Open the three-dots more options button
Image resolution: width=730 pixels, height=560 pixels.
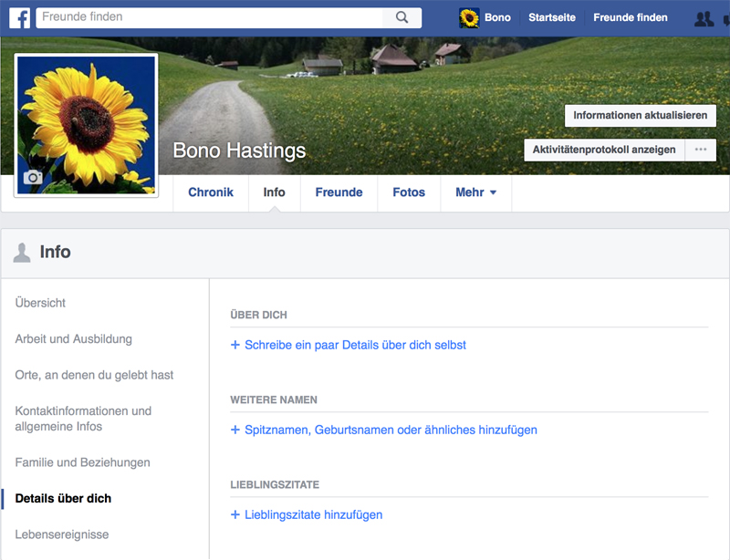point(701,150)
